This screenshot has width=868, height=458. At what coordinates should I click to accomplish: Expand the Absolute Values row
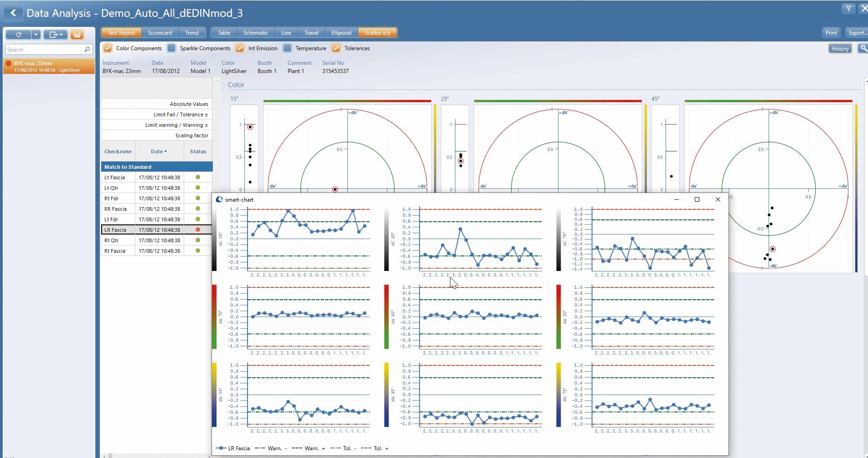pos(156,104)
